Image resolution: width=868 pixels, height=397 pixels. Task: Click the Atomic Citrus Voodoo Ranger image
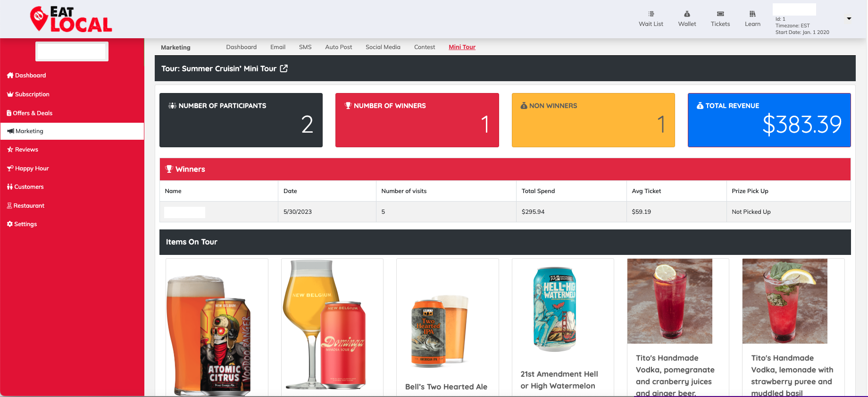[x=209, y=334]
